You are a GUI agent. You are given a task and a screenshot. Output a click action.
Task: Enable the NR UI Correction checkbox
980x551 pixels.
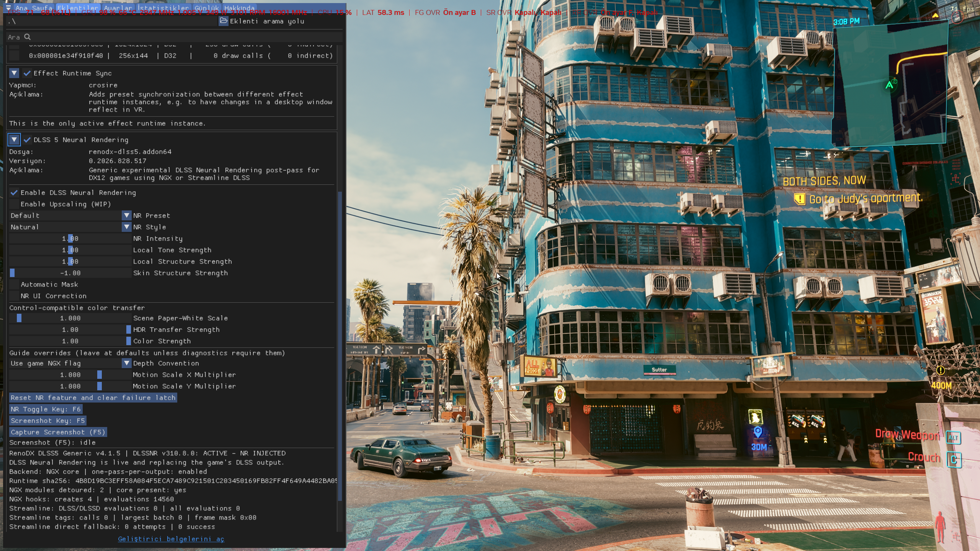click(x=14, y=296)
